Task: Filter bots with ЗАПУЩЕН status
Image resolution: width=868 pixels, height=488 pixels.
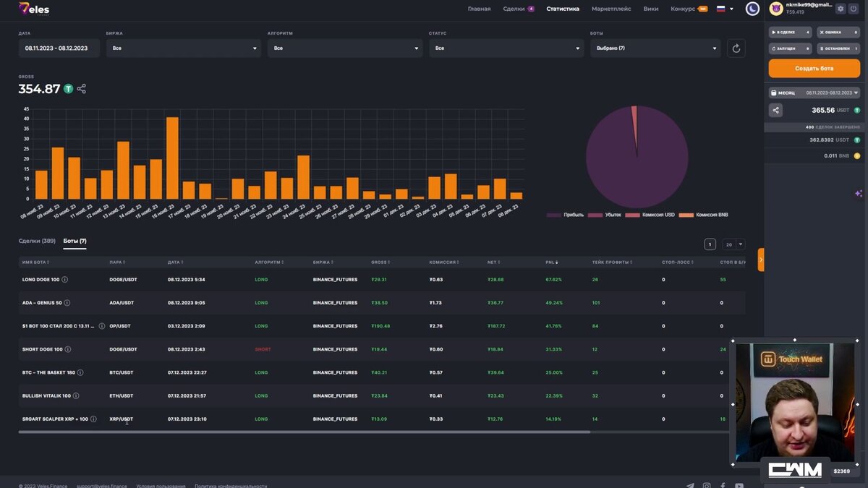Action: click(791, 48)
